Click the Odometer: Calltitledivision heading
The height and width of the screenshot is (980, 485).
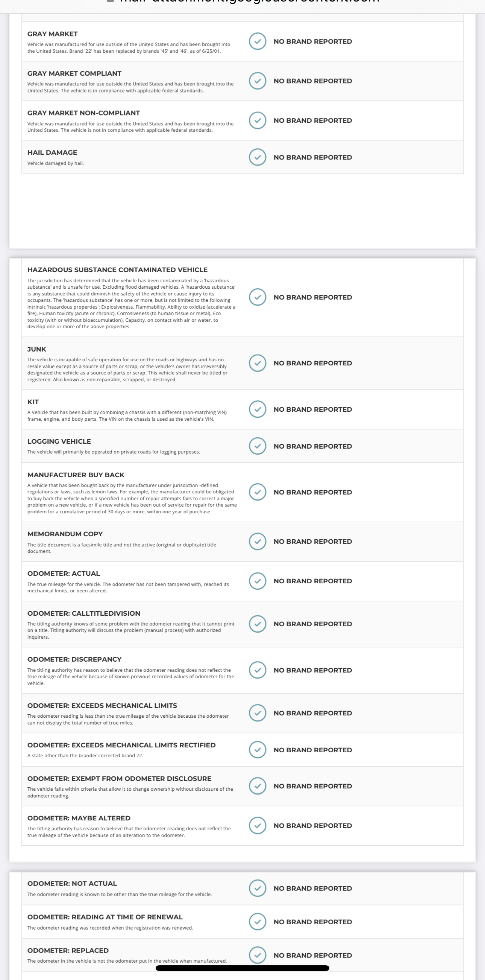tap(83, 613)
